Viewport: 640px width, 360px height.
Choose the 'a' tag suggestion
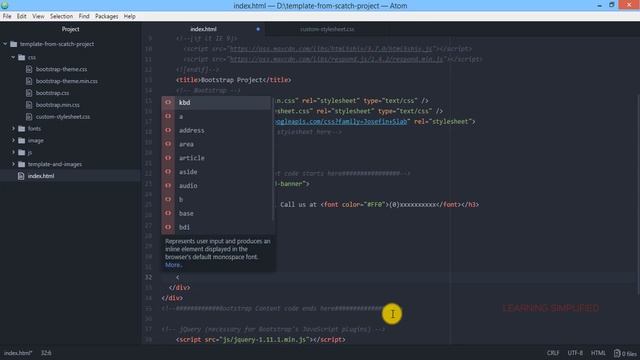(216, 116)
